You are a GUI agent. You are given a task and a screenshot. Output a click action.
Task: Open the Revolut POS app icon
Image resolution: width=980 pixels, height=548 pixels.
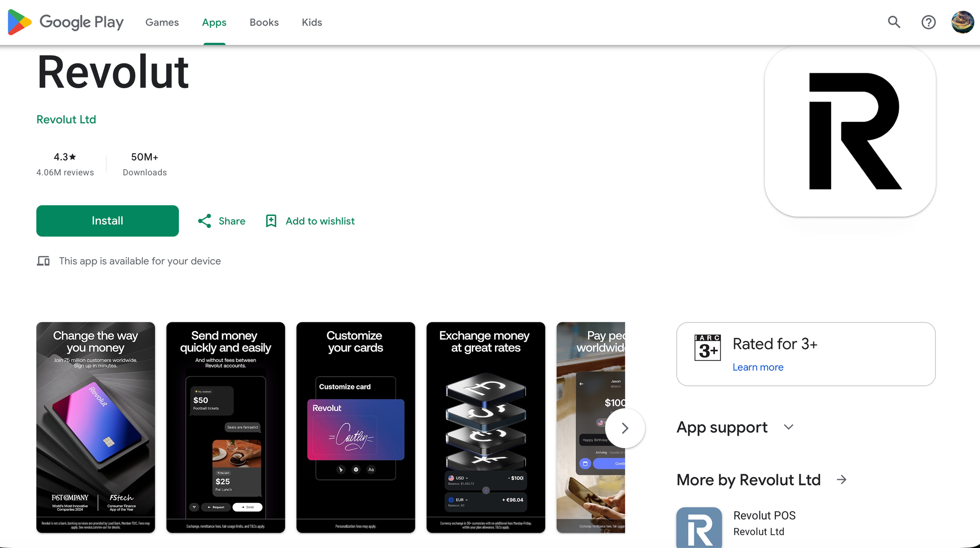pos(699,527)
